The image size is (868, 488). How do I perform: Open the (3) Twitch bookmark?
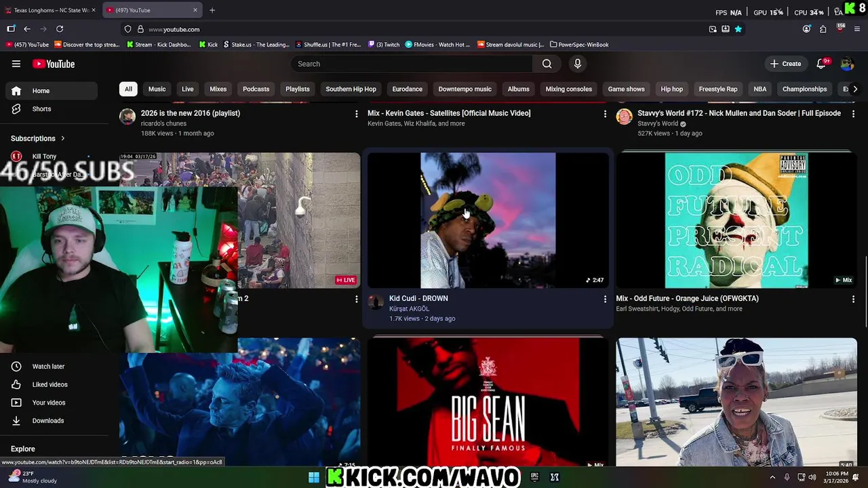[384, 45]
